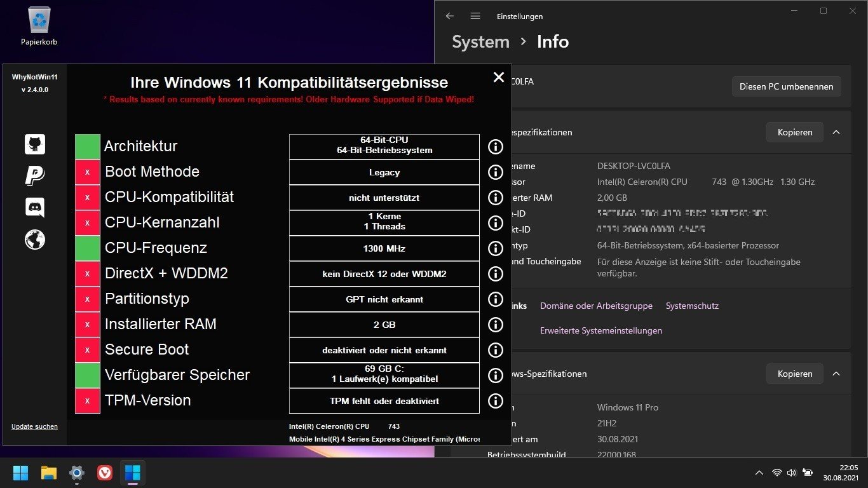
Task: Open the PayPal donate icon
Action: click(35, 175)
